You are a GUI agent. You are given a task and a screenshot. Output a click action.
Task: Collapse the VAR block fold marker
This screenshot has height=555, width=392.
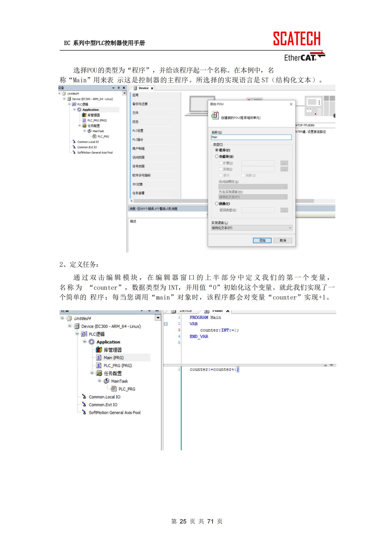166,324
